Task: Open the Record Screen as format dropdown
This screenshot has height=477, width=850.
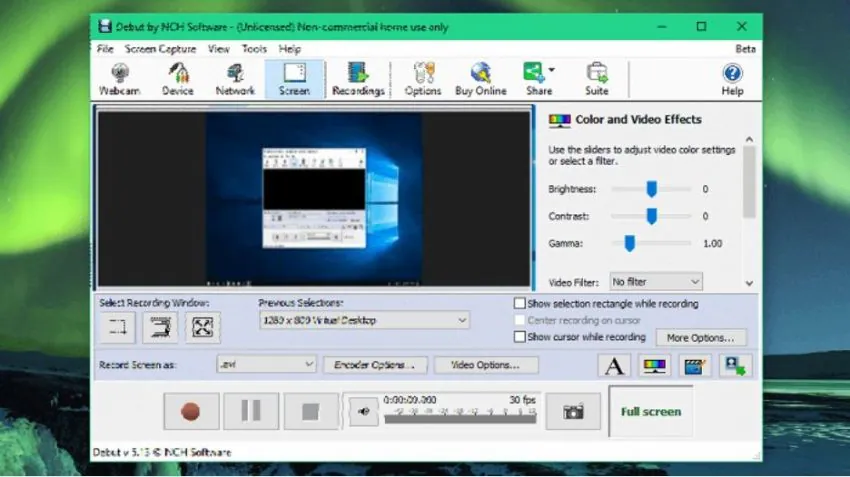Action: click(266, 365)
